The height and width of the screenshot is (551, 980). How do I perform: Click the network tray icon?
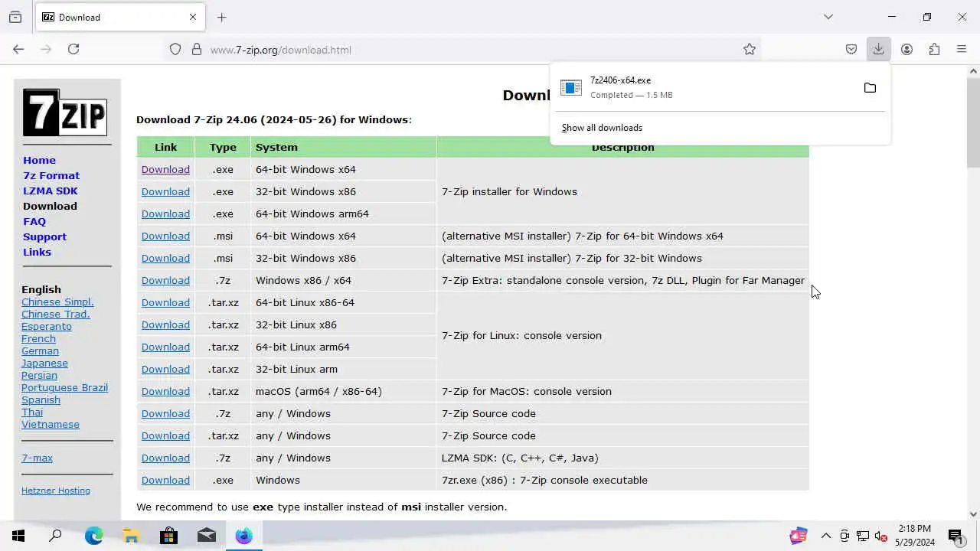(863, 536)
